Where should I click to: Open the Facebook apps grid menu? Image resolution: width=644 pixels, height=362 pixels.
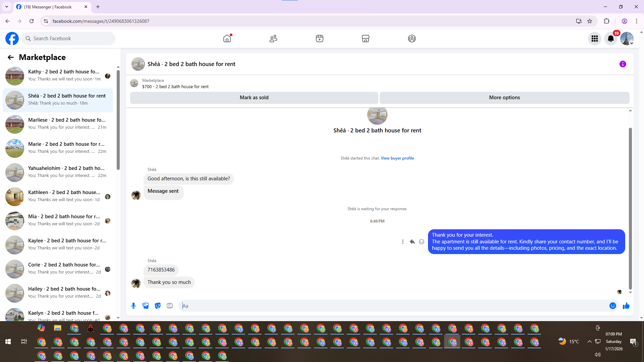click(595, 39)
